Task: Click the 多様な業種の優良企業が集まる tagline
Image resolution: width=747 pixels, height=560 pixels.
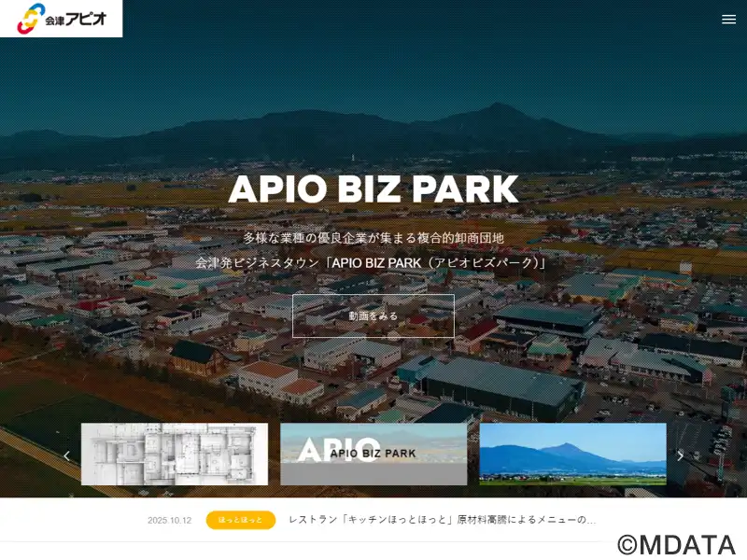Action: click(x=373, y=238)
